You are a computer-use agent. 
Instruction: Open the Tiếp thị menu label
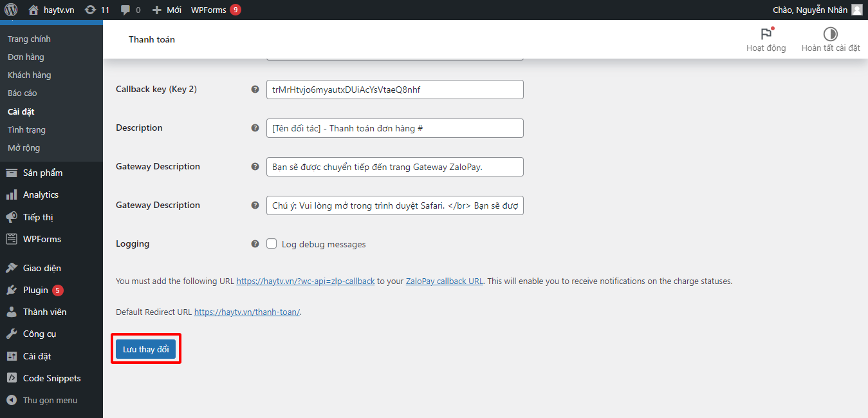click(x=38, y=217)
